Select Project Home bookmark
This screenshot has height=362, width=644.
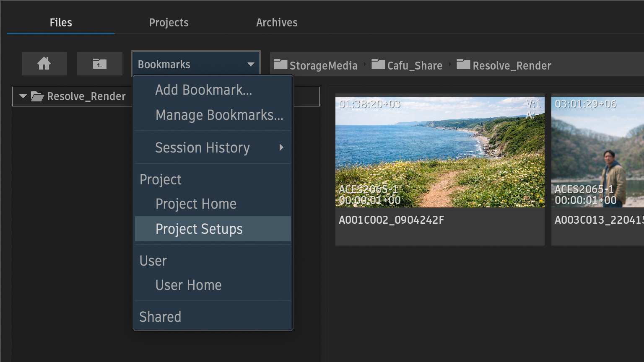click(196, 204)
